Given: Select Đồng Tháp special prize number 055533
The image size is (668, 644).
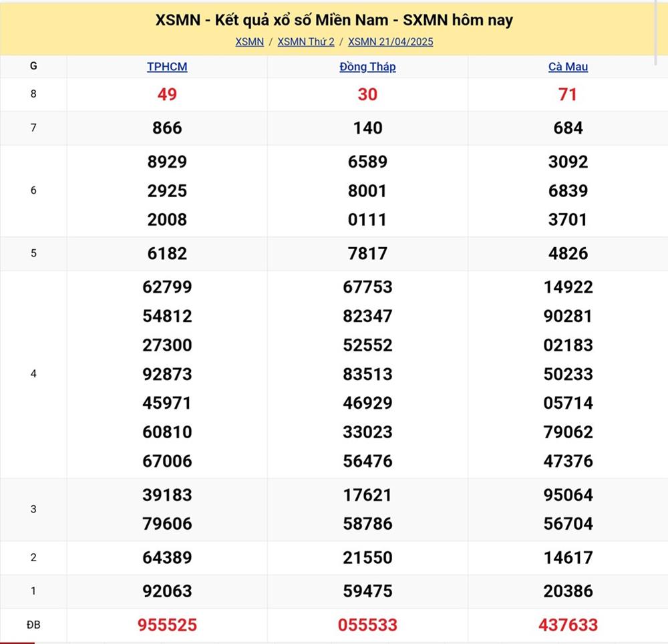Looking at the screenshot, I should 367,625.
